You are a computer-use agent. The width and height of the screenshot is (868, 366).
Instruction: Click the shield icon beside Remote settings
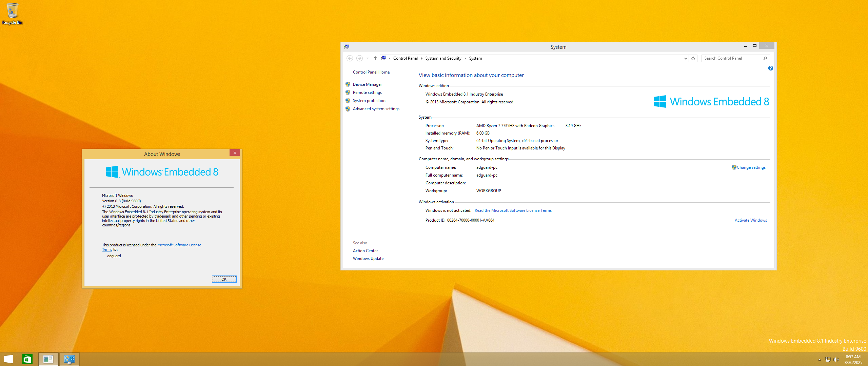[348, 93]
